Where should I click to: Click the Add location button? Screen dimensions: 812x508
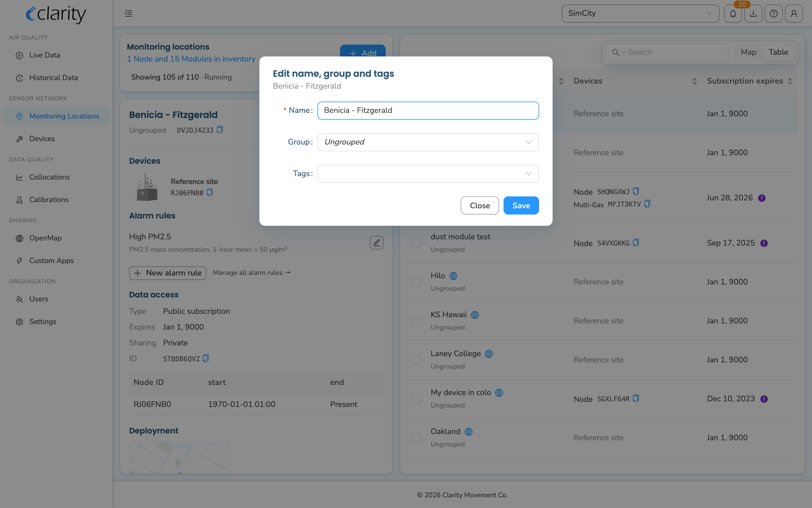point(363,51)
